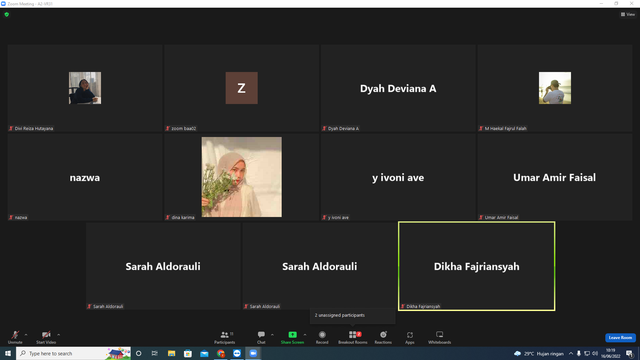Open the Chat panel

pyautogui.click(x=261, y=338)
